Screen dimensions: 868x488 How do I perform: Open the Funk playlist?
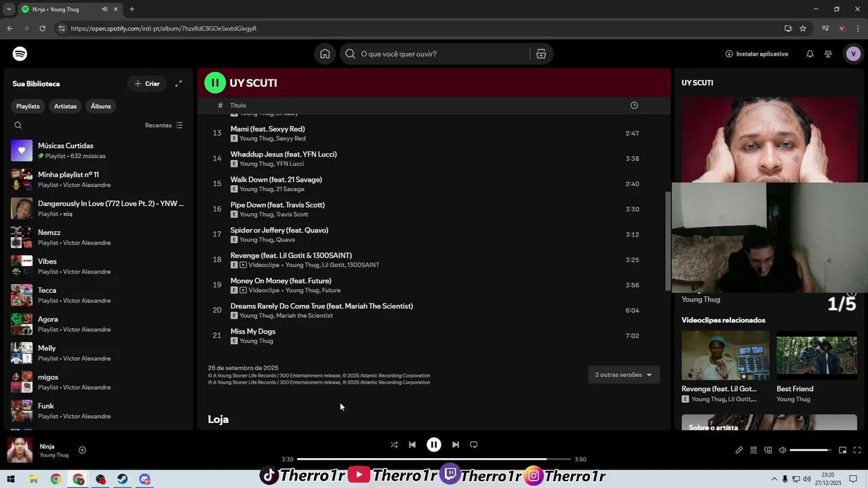pos(98,411)
